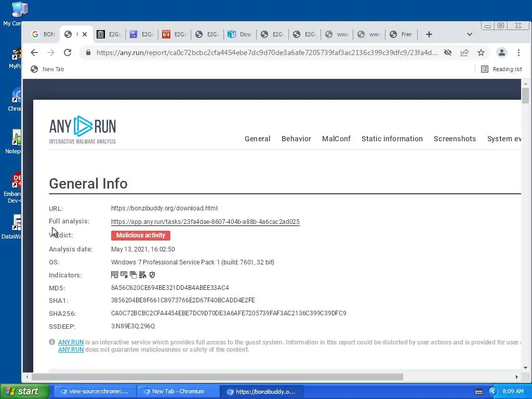Open the Windows Start menu
The image size is (532, 399).
(x=25, y=392)
